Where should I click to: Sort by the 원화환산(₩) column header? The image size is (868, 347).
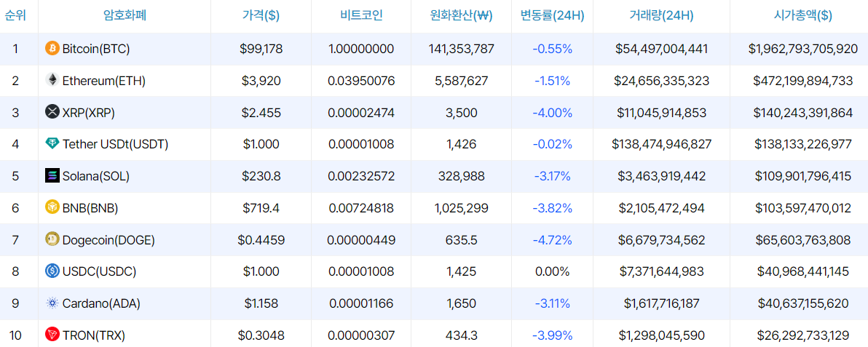coord(461,15)
